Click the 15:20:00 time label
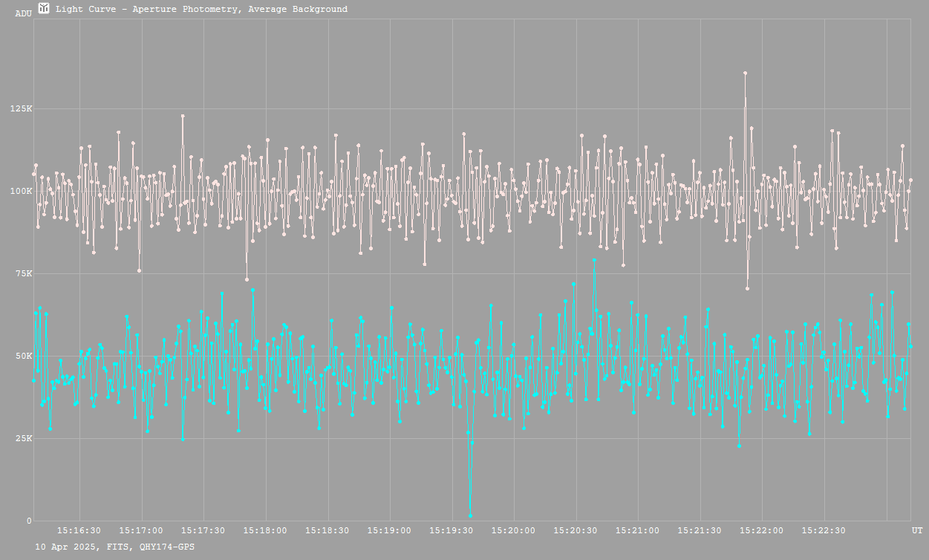 [513, 530]
